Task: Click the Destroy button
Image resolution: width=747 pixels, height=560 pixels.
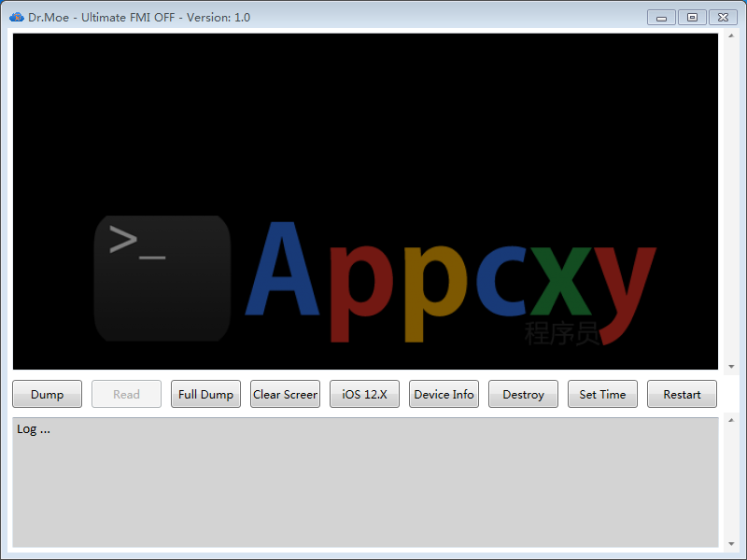Action: coord(523,394)
